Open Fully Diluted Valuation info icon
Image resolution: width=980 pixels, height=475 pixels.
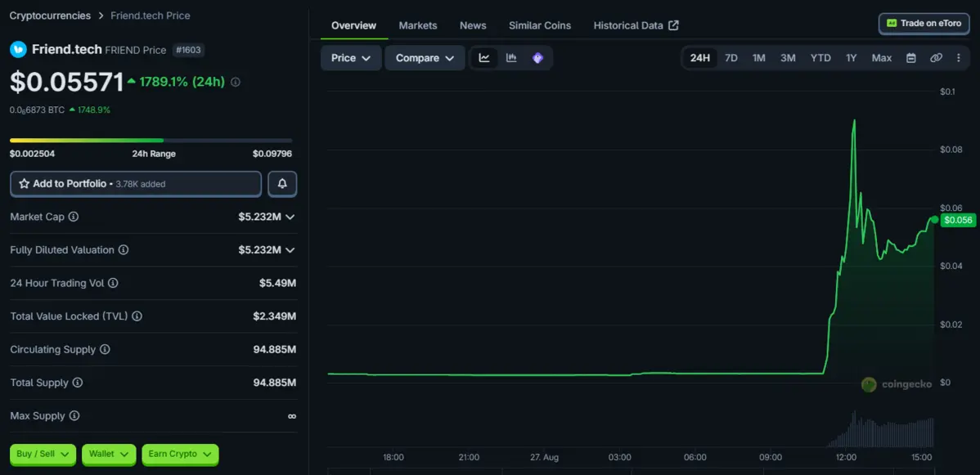pyautogui.click(x=124, y=249)
